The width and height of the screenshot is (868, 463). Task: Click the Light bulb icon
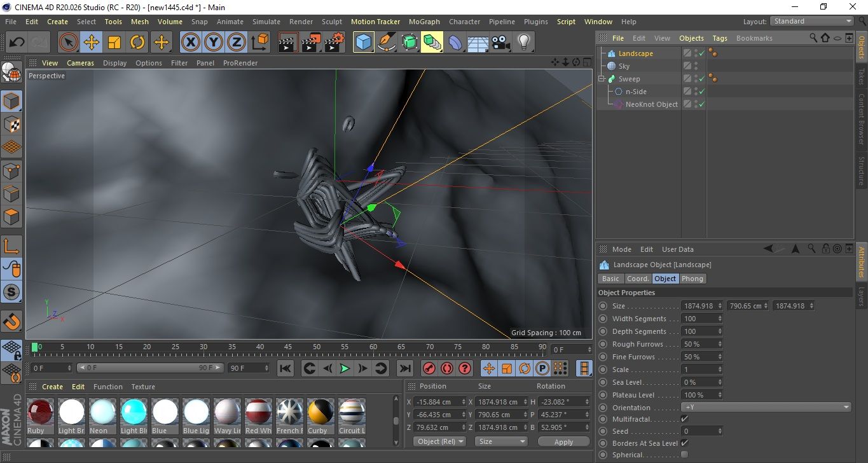point(523,43)
